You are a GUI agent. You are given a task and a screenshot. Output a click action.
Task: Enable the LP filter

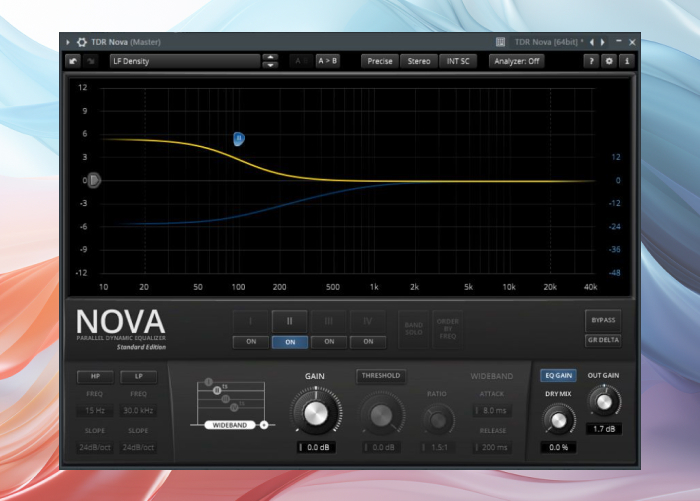tap(138, 376)
